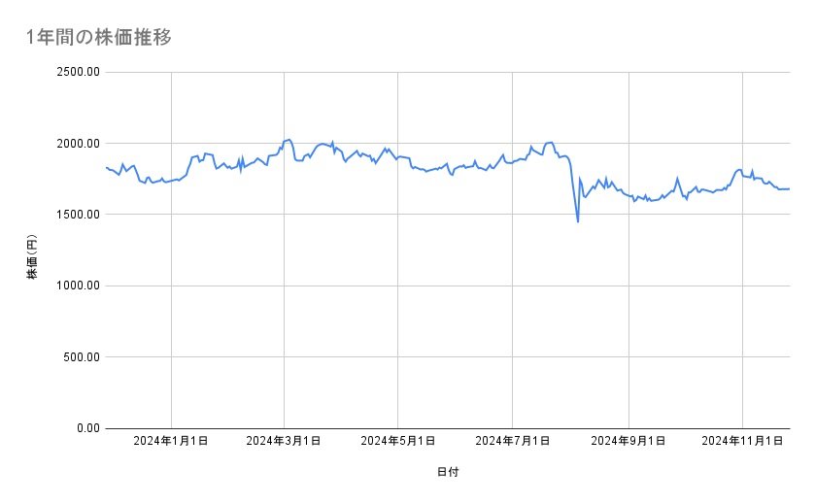Click the line's peak just before the August crash
Screen dimensions: 815x504
point(551,142)
